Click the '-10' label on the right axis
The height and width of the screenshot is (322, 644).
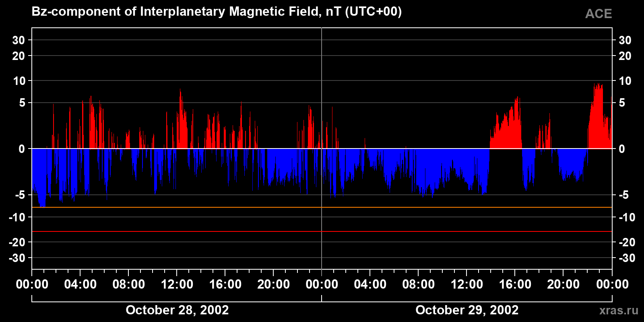tap(627, 217)
